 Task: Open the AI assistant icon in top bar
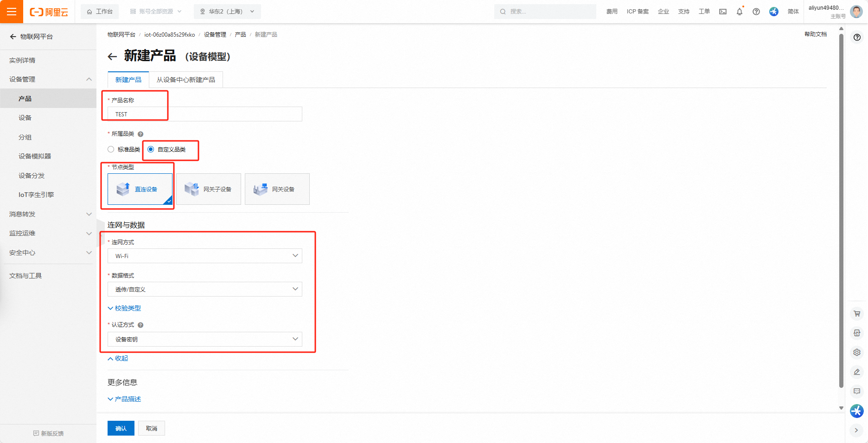[x=774, y=12]
